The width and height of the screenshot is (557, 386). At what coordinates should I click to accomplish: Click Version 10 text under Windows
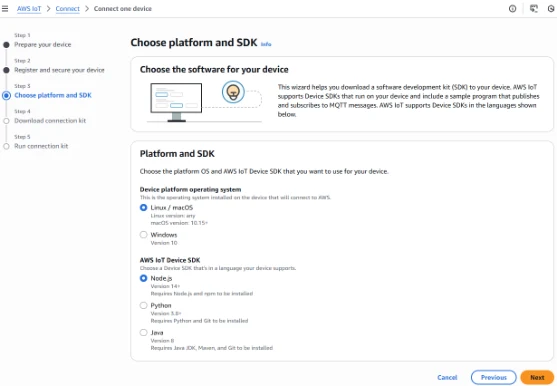click(164, 243)
